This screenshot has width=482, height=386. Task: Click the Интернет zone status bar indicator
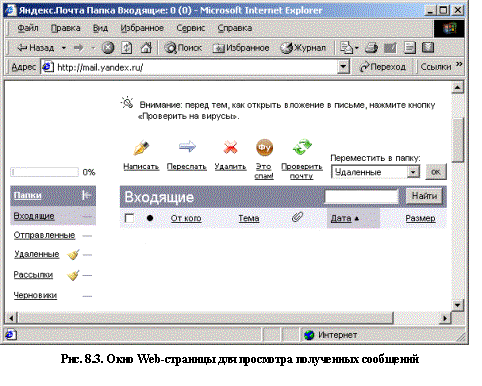331,335
